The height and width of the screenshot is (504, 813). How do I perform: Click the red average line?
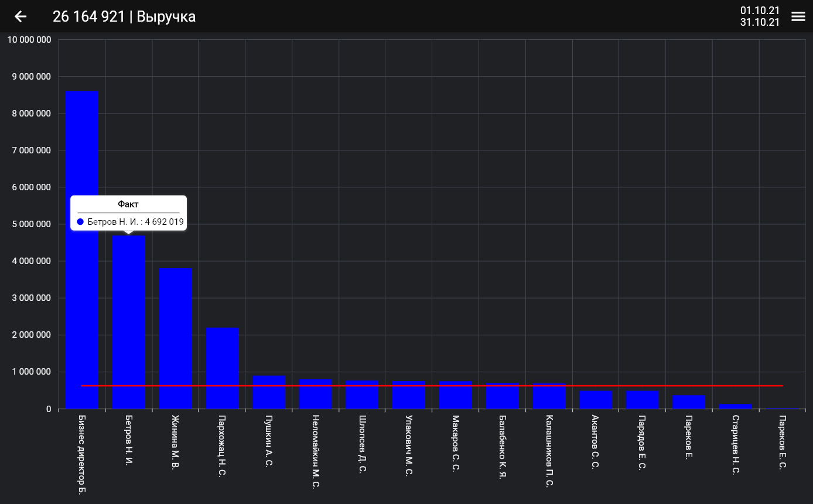pos(432,386)
